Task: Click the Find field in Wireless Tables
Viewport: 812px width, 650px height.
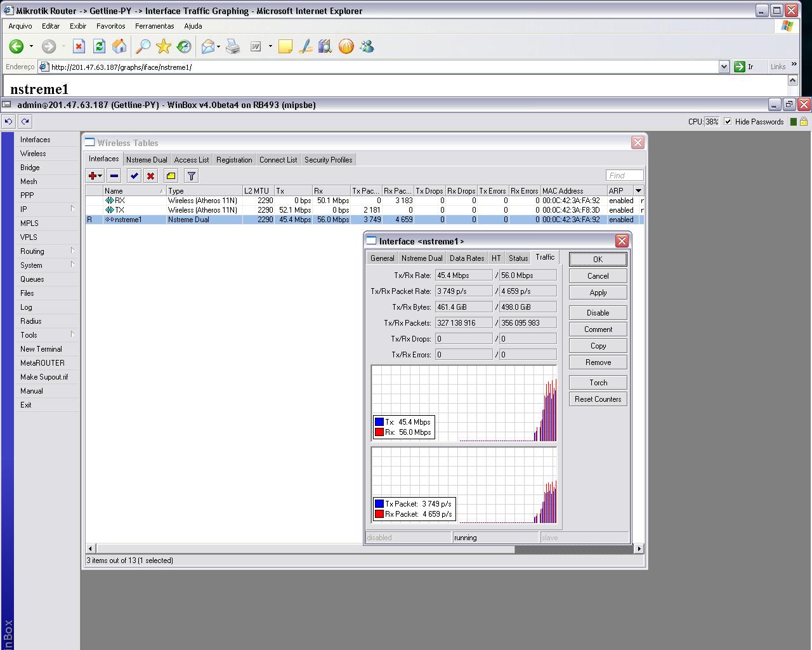Action: tap(624, 175)
